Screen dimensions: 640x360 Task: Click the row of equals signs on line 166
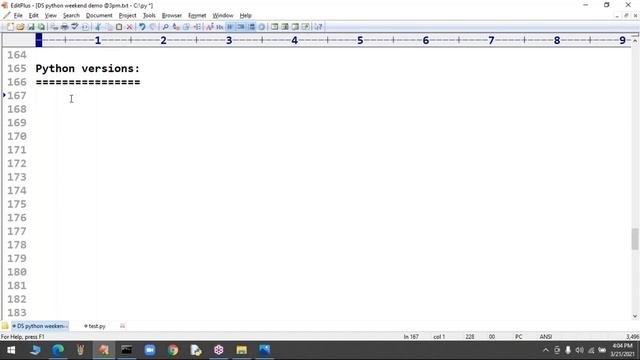click(x=88, y=82)
